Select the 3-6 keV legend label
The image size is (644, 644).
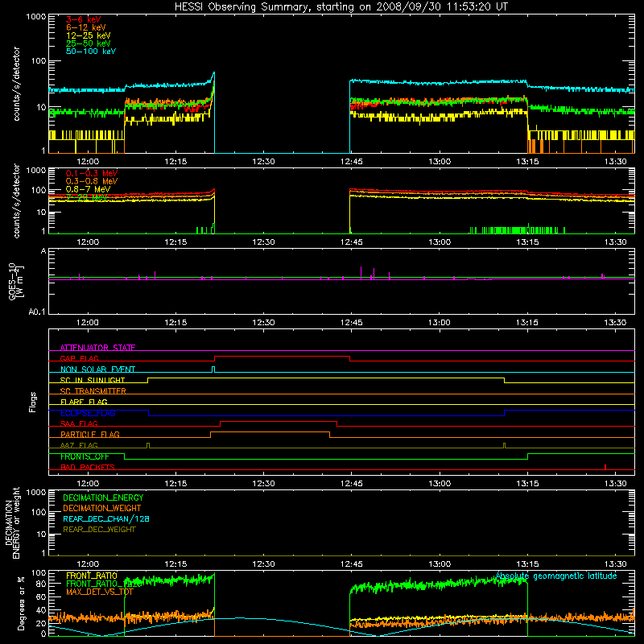click(x=84, y=19)
